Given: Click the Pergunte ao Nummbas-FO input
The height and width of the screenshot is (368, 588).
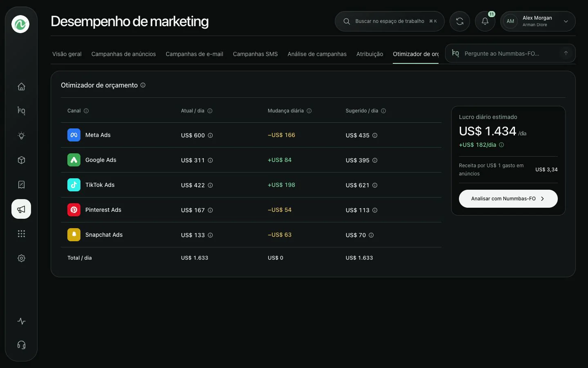Looking at the screenshot, I should (x=510, y=54).
